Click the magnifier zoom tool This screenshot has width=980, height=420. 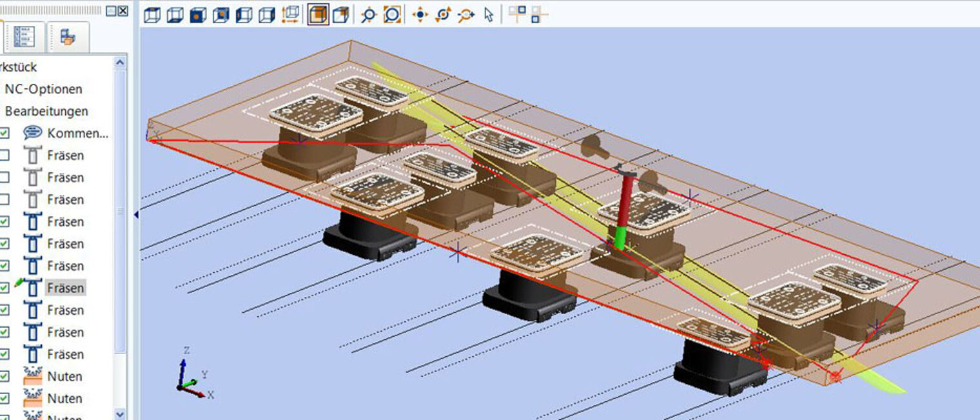368,15
